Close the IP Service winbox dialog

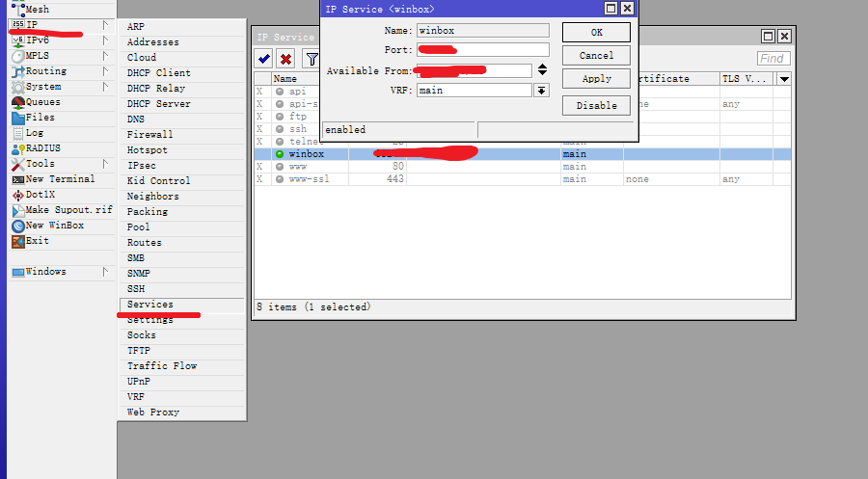(627, 9)
